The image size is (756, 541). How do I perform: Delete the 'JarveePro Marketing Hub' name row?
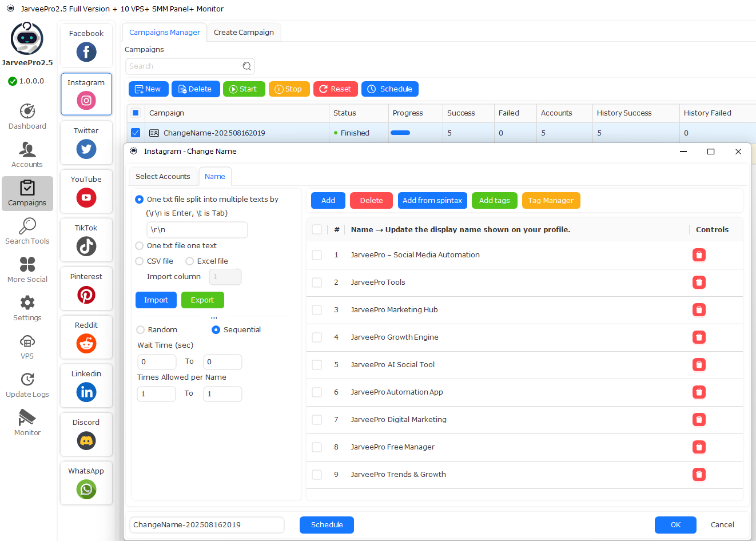(x=699, y=310)
